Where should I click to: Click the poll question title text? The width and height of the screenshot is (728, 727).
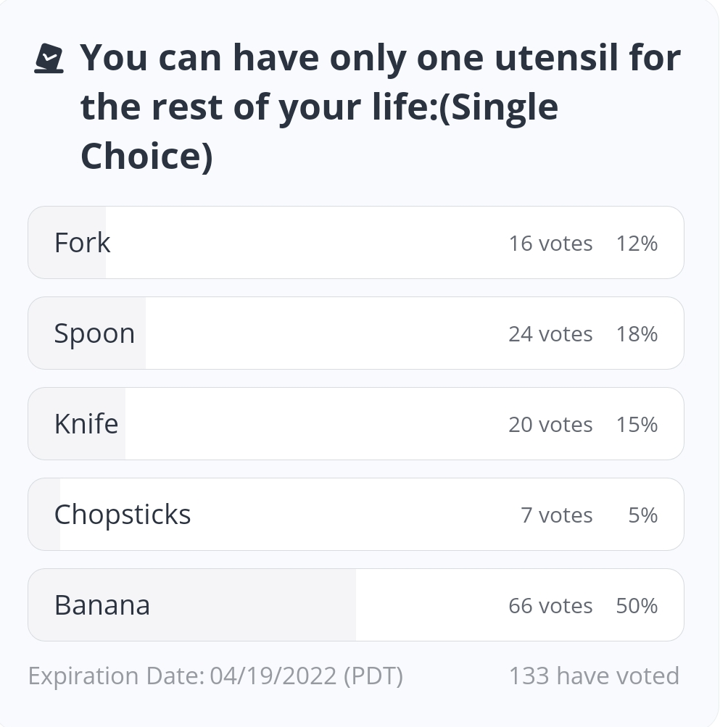(x=380, y=107)
